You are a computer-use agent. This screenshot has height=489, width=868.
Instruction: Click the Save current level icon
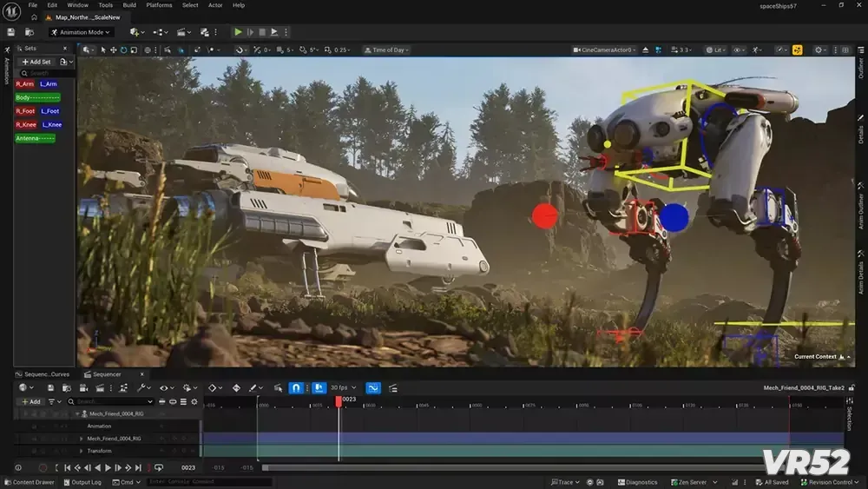point(12,32)
